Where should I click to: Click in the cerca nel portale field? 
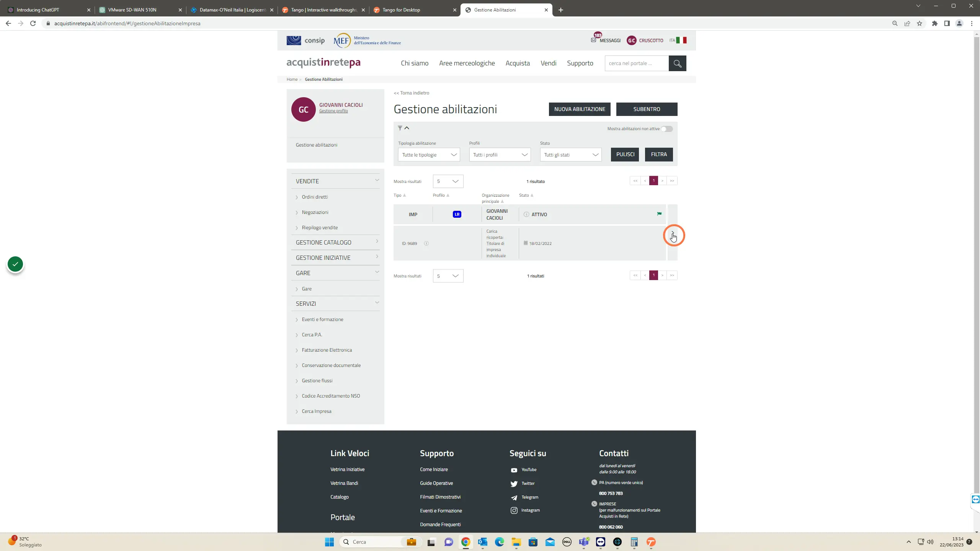(x=637, y=64)
